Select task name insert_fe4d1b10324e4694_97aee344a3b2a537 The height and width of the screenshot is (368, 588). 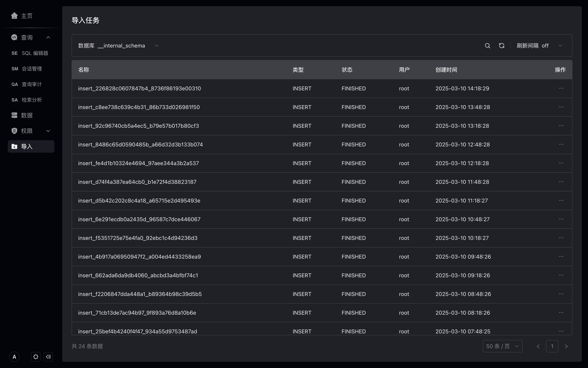[x=138, y=163]
